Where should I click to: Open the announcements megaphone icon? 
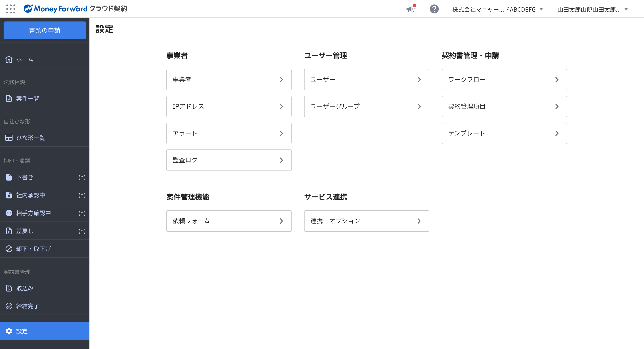pos(411,9)
